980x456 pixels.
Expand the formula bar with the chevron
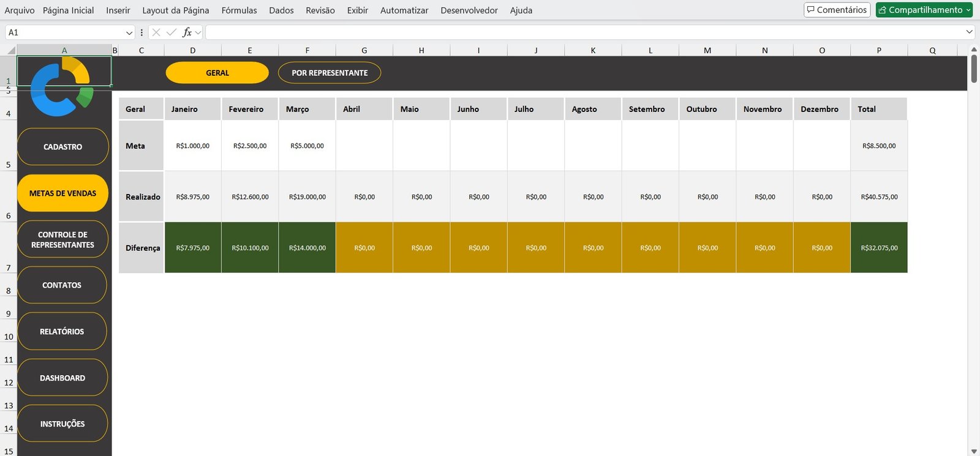(969, 32)
